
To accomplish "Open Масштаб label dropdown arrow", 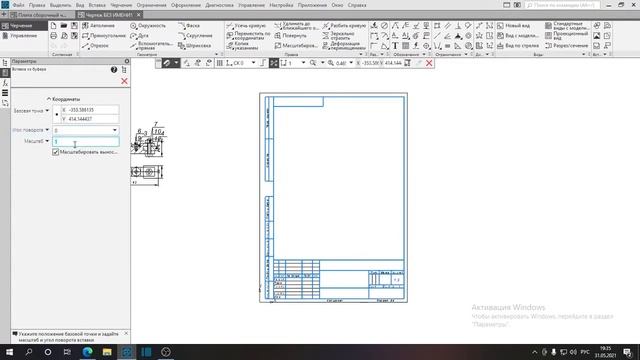I will [x=47, y=141].
